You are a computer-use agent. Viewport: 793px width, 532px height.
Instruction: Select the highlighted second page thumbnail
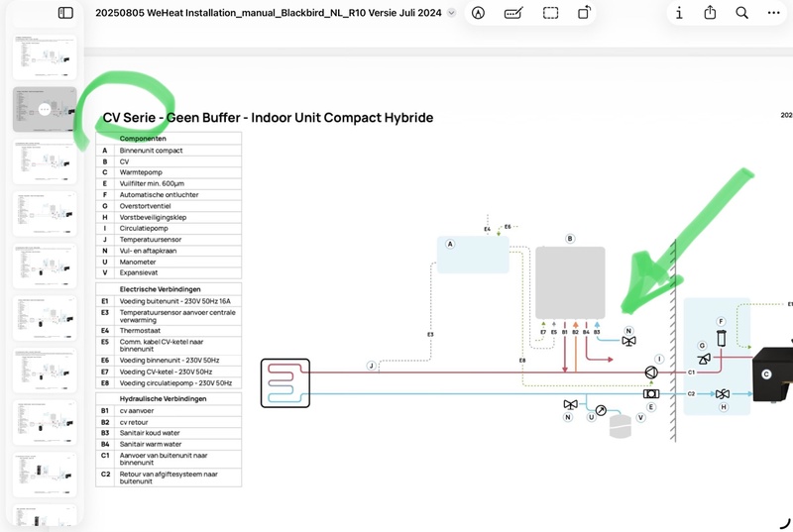point(45,109)
